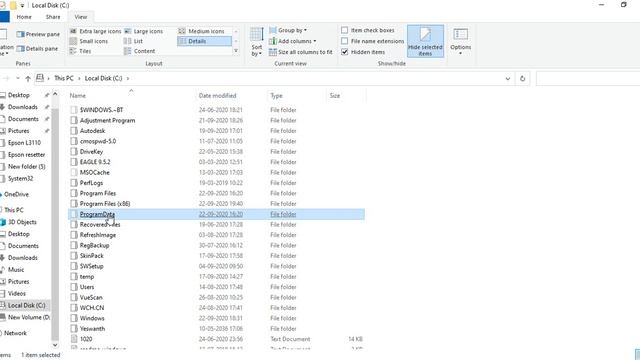
Task: Choose the List layout
Action: (x=133, y=41)
